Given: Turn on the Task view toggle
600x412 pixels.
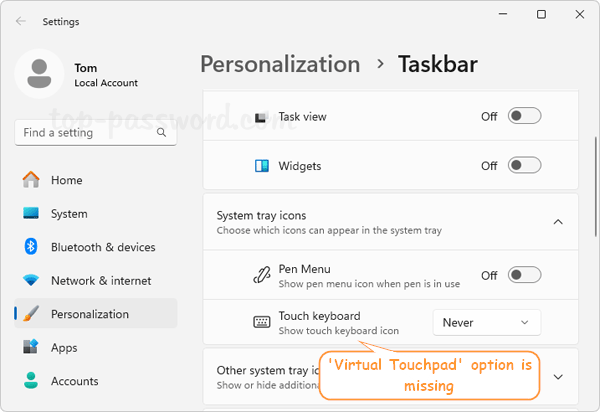Looking at the screenshot, I should pyautogui.click(x=524, y=116).
